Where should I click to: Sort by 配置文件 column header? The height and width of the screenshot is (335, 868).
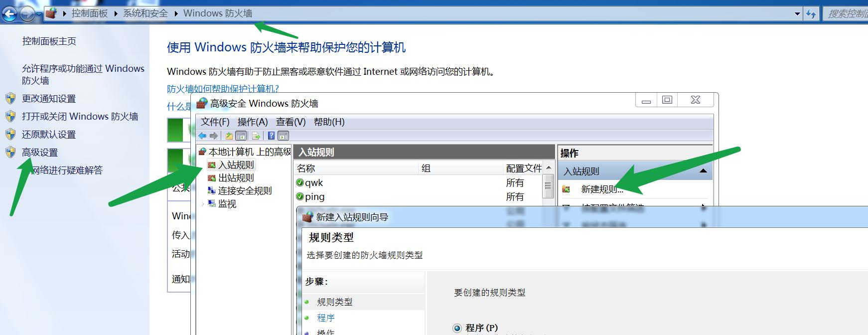click(x=523, y=168)
